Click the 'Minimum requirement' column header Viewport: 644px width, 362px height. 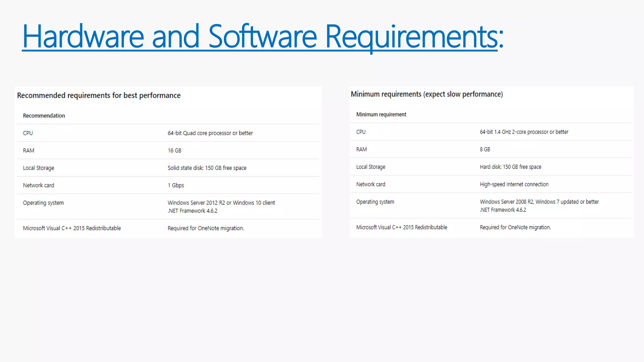pyautogui.click(x=381, y=114)
